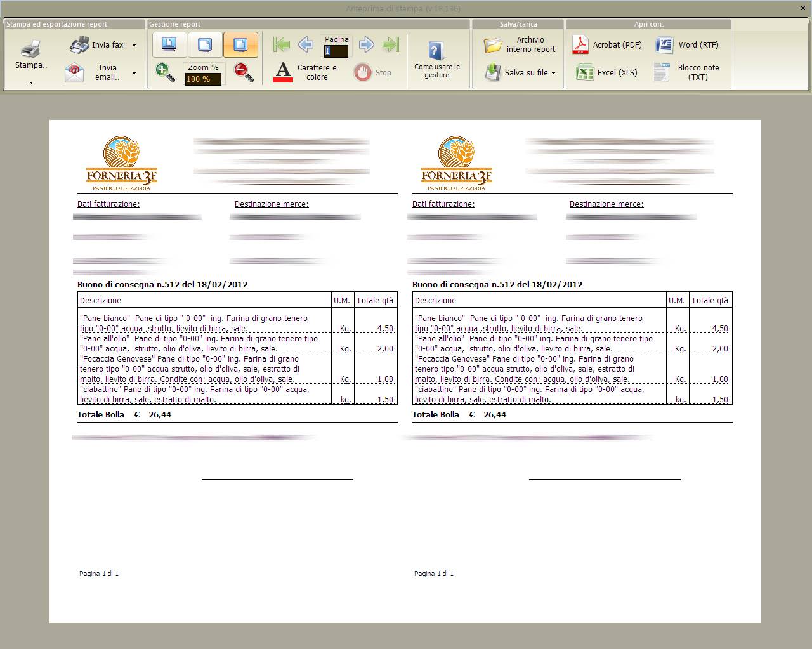
Task: Go to first page with green arrow
Action: (281, 44)
